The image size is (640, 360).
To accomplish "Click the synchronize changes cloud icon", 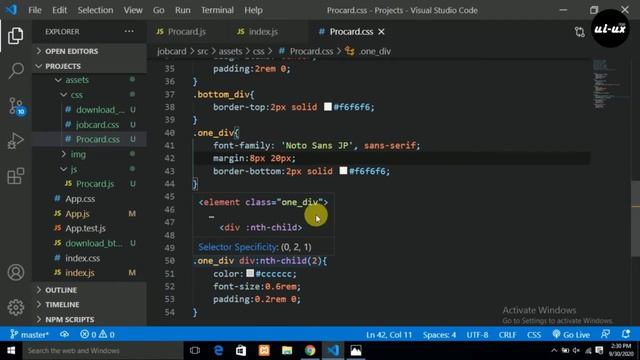I will point(64,335).
